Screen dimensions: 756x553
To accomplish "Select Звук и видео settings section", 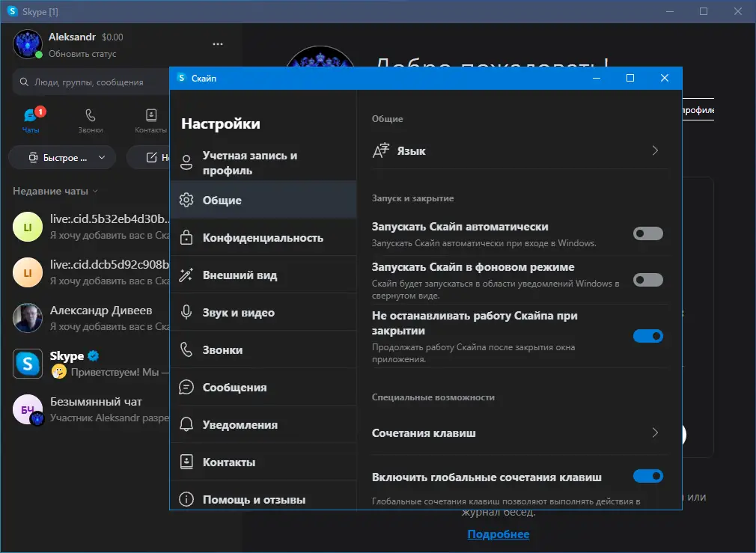I will coord(263,312).
